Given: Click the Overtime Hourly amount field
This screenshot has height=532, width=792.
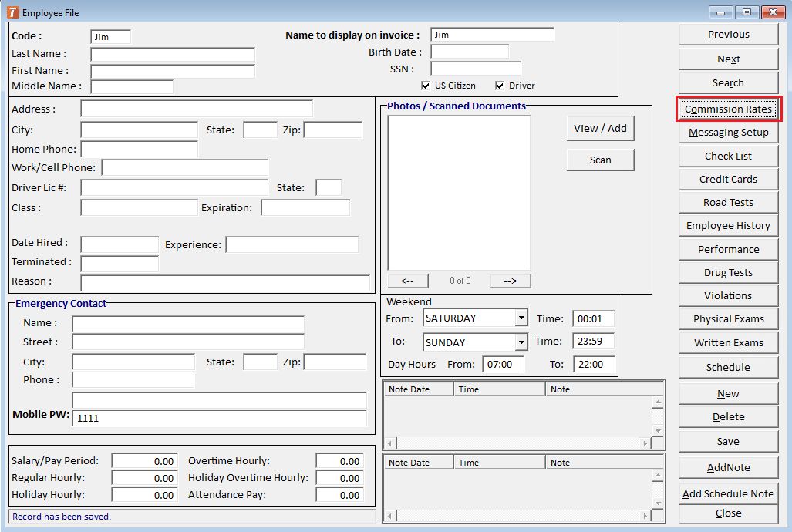Looking at the screenshot, I should coord(340,461).
